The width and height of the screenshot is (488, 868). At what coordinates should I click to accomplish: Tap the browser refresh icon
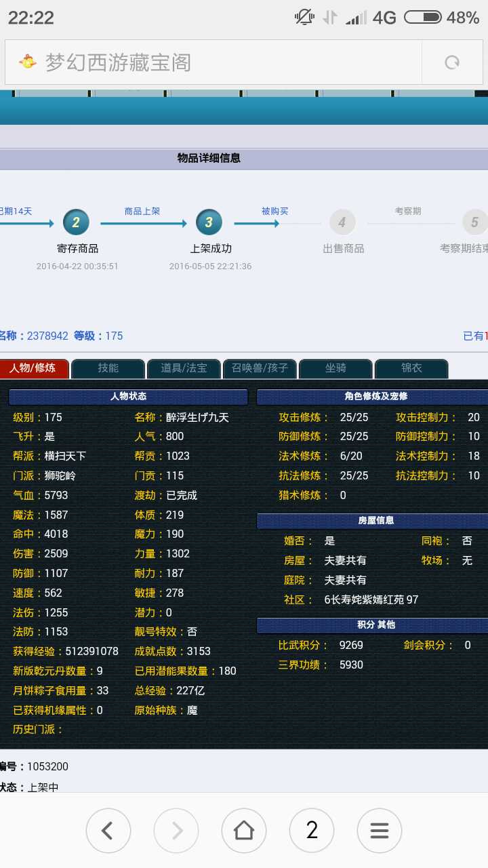click(452, 62)
